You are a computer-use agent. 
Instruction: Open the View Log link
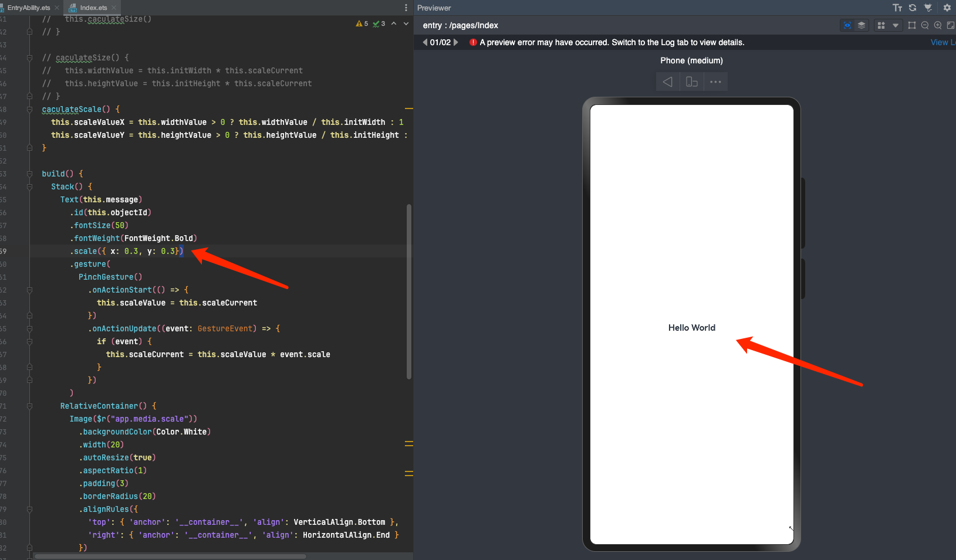pos(943,42)
